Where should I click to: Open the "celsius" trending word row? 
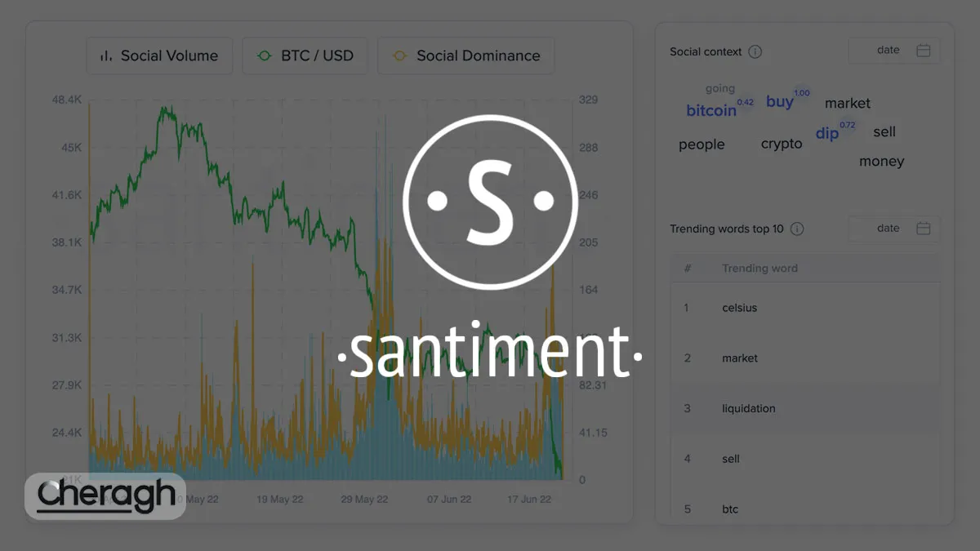pyautogui.click(x=805, y=308)
